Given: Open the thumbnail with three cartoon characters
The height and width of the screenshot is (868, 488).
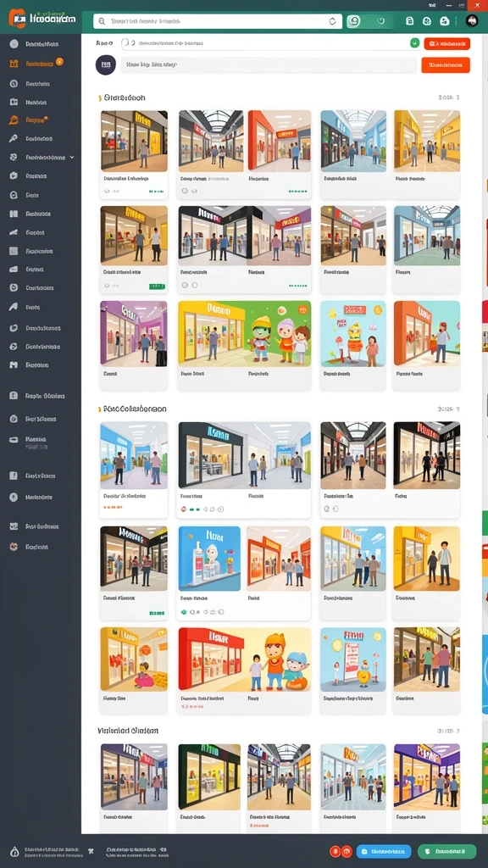Looking at the screenshot, I should pyautogui.click(x=244, y=334).
